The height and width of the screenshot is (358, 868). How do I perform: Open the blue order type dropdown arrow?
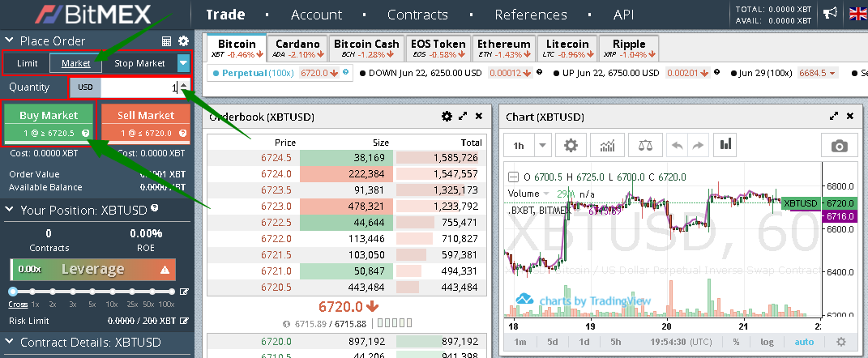tap(184, 63)
